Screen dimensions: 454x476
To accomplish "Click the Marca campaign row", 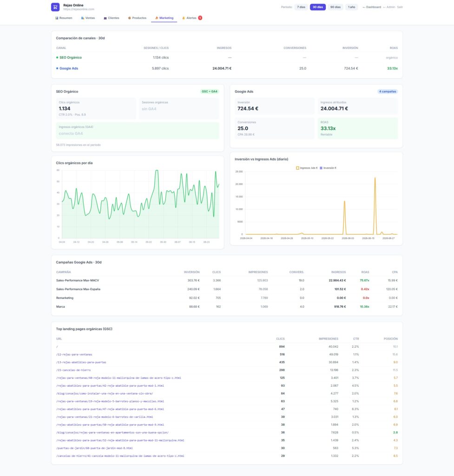I will click(227, 307).
